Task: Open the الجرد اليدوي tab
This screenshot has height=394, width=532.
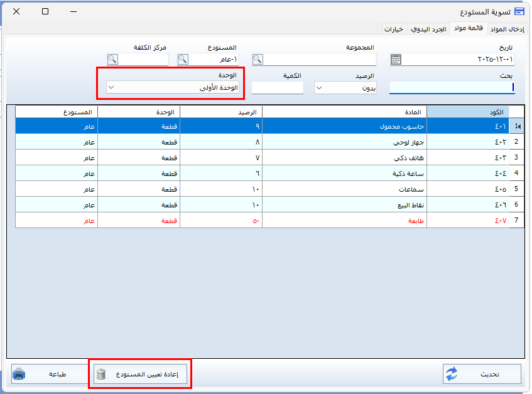Action: (428, 29)
